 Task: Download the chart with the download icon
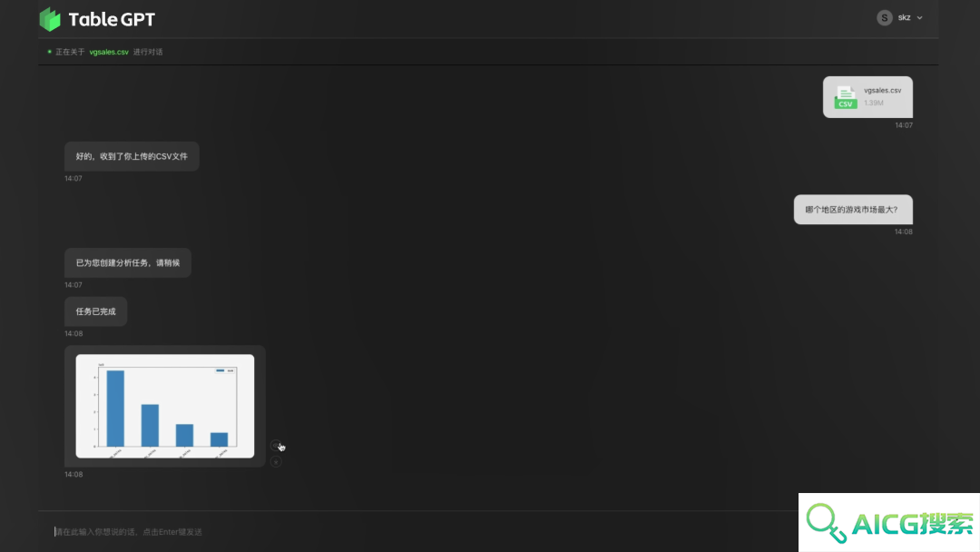276,462
